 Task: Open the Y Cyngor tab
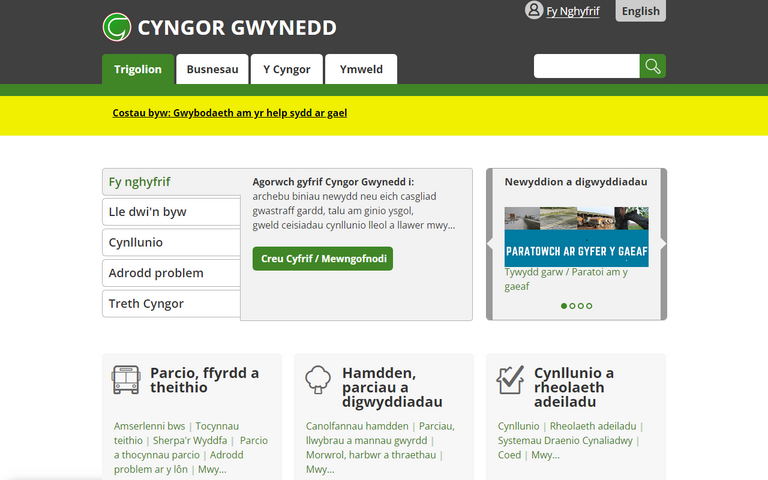(x=286, y=70)
